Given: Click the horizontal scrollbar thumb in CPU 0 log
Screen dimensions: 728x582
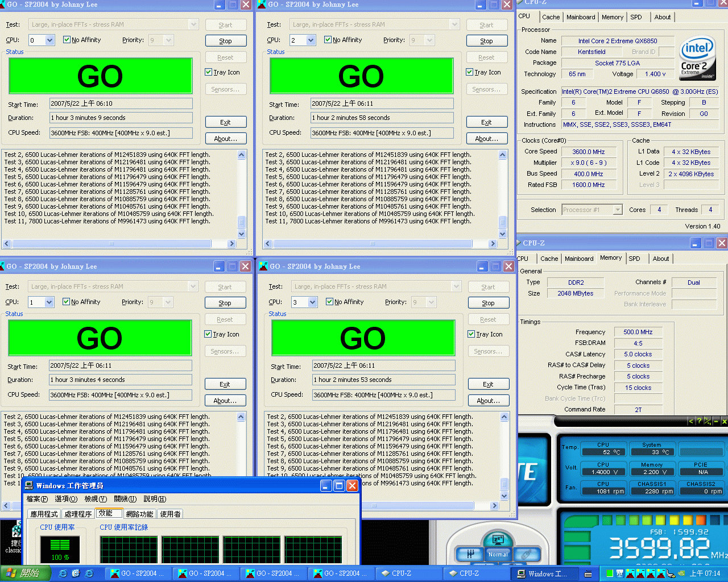Looking at the screenshot, I should click(111, 244).
